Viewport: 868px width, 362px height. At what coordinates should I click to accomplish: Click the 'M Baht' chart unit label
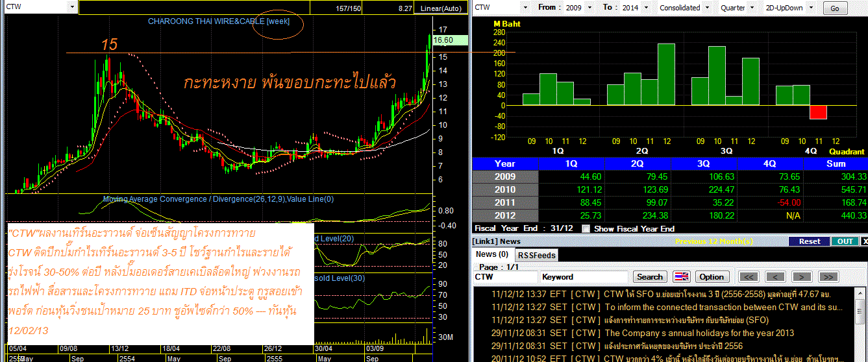(x=508, y=23)
